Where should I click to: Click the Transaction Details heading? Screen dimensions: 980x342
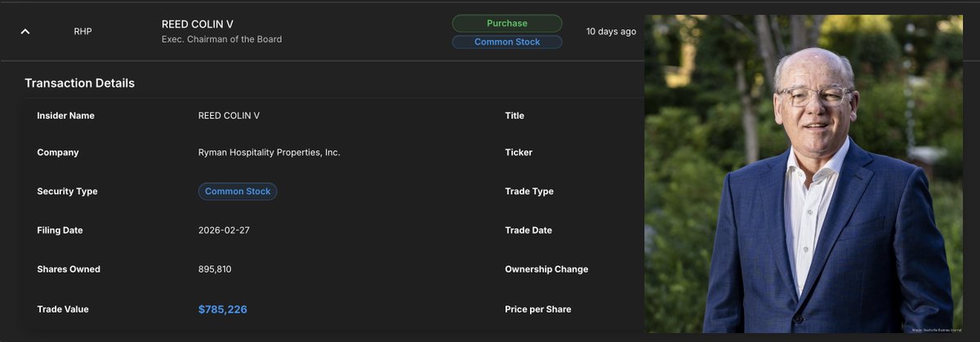click(79, 83)
